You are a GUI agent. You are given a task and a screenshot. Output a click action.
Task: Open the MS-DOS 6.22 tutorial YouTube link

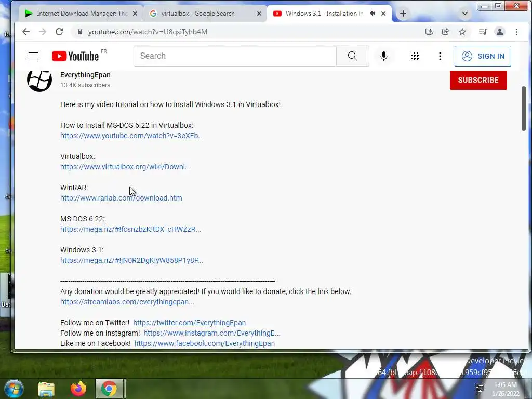(131, 136)
